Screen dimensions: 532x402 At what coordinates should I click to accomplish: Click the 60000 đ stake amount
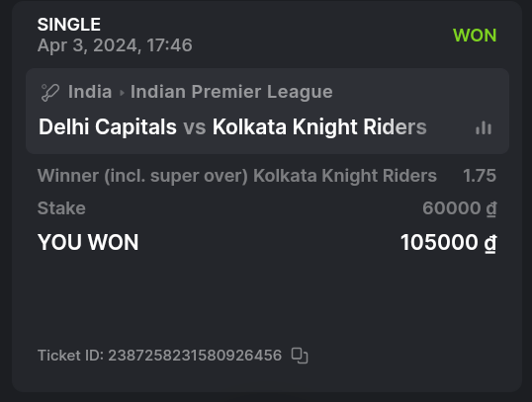pyautogui.click(x=460, y=208)
